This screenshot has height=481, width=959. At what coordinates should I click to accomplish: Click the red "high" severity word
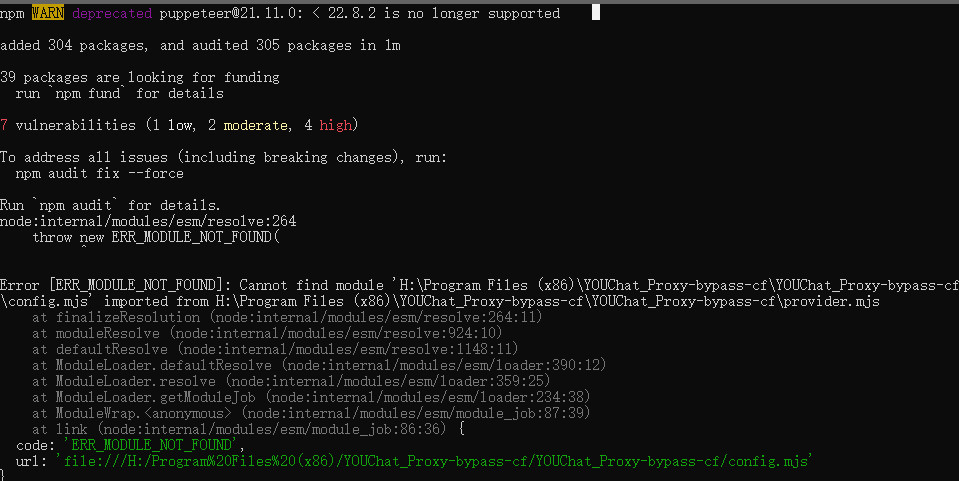point(335,125)
